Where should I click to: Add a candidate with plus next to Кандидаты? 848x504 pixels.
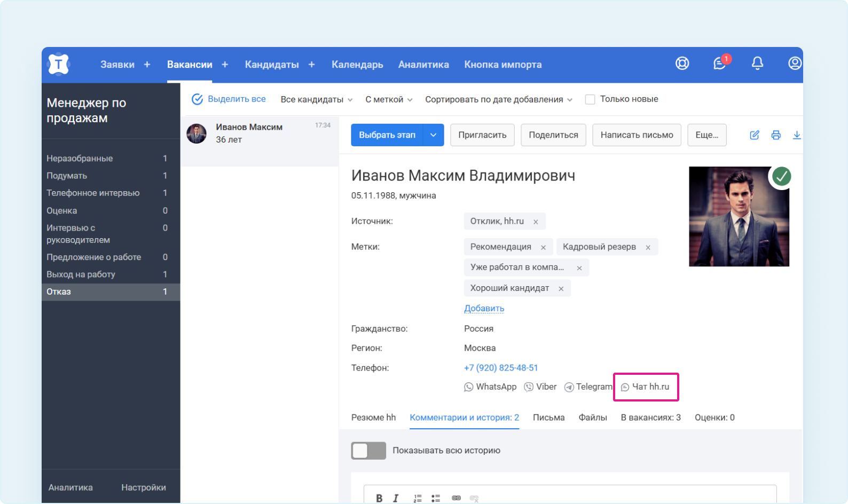[311, 65]
